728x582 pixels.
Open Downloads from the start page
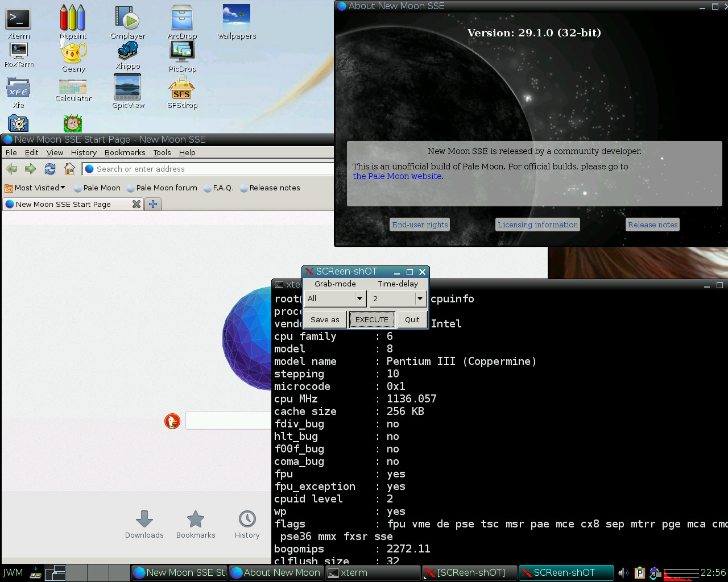point(144,524)
